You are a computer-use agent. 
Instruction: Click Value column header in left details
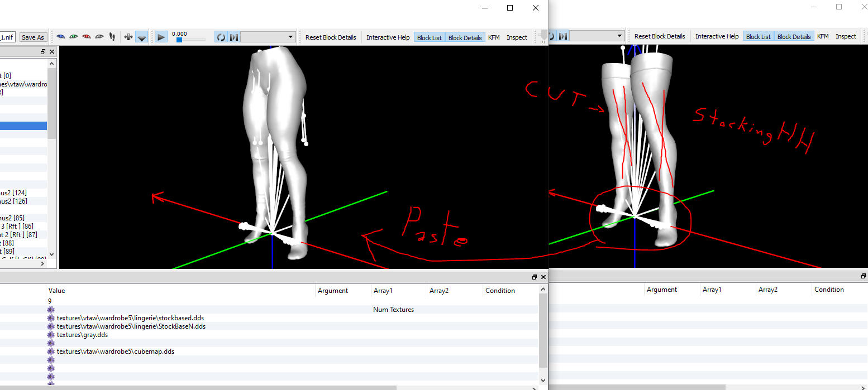click(180, 291)
